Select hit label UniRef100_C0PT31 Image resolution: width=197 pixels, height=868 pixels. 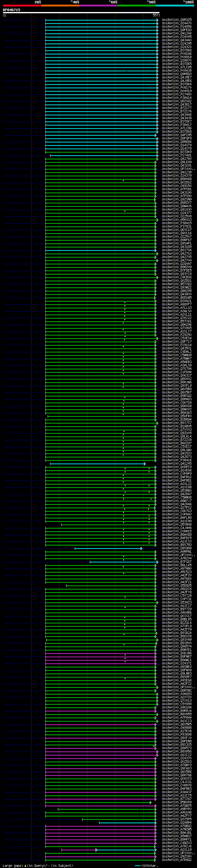[x=177, y=599]
